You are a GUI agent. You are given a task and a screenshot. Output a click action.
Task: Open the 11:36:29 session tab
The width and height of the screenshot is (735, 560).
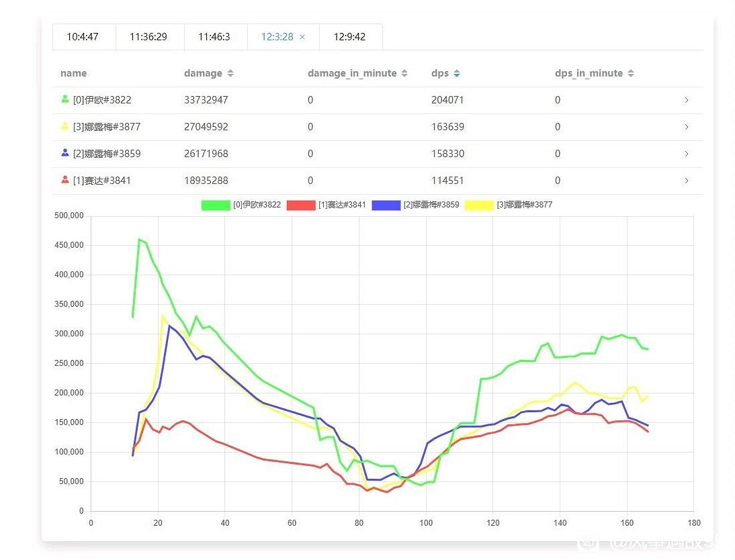[148, 37]
